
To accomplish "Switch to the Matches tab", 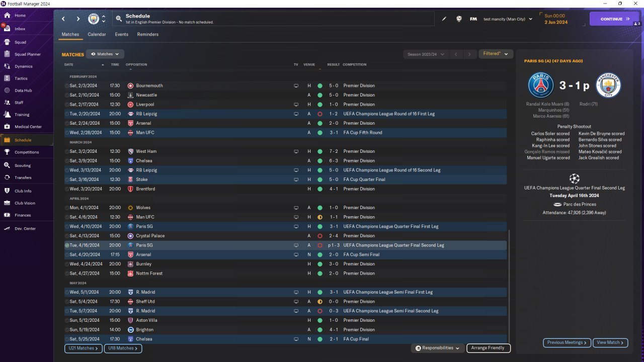I will pyautogui.click(x=70, y=35).
